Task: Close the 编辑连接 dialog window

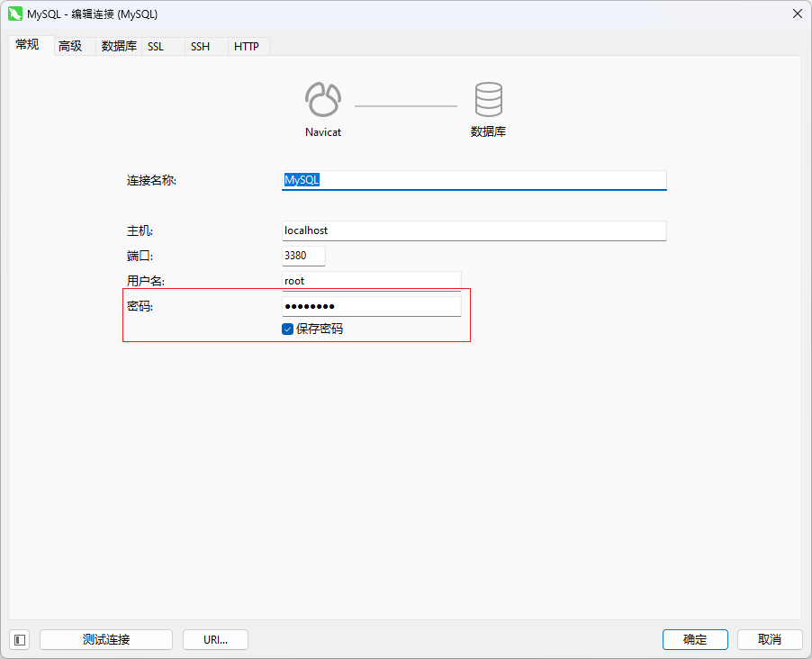Action: pos(798,14)
